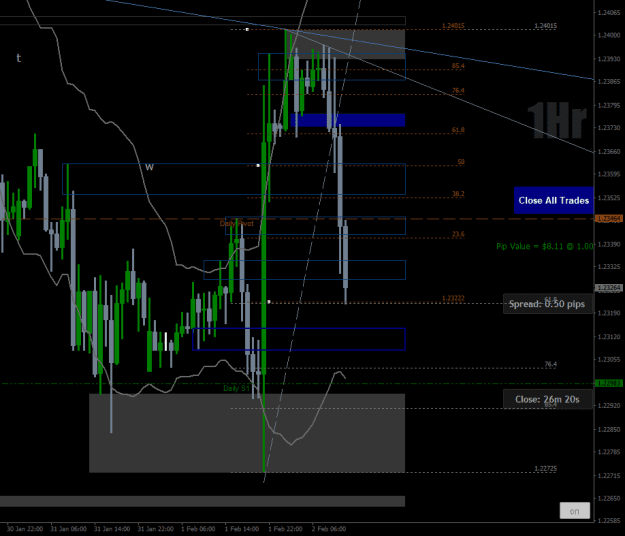Click the 2 Feb 06:00 time axis label
The image size is (625, 536).
[x=329, y=529]
